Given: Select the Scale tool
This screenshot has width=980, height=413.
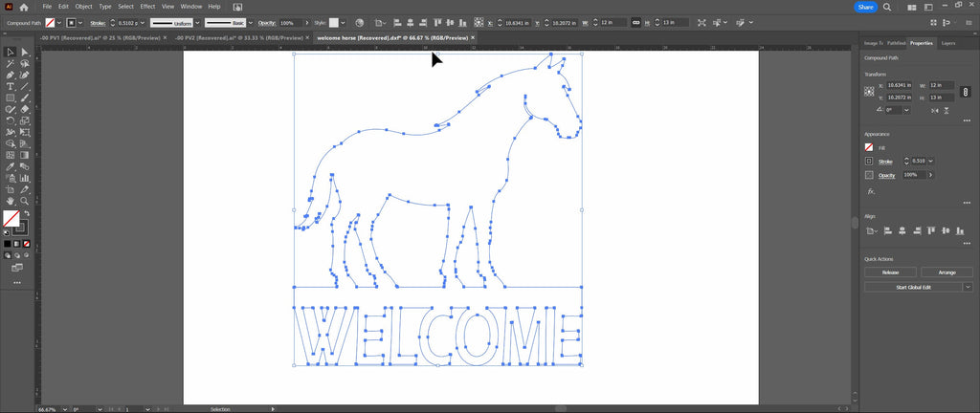Looking at the screenshot, I should (25, 121).
